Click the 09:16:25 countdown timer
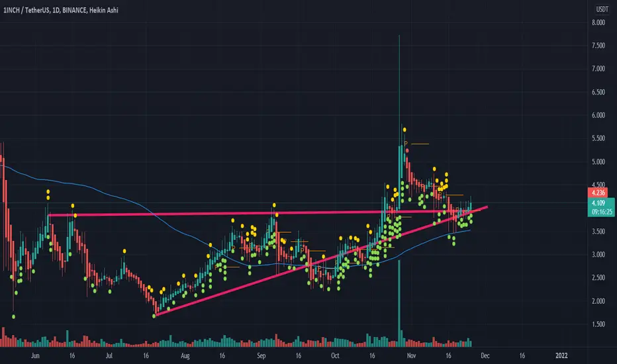Viewport: 617px width, 364px height. [602, 212]
